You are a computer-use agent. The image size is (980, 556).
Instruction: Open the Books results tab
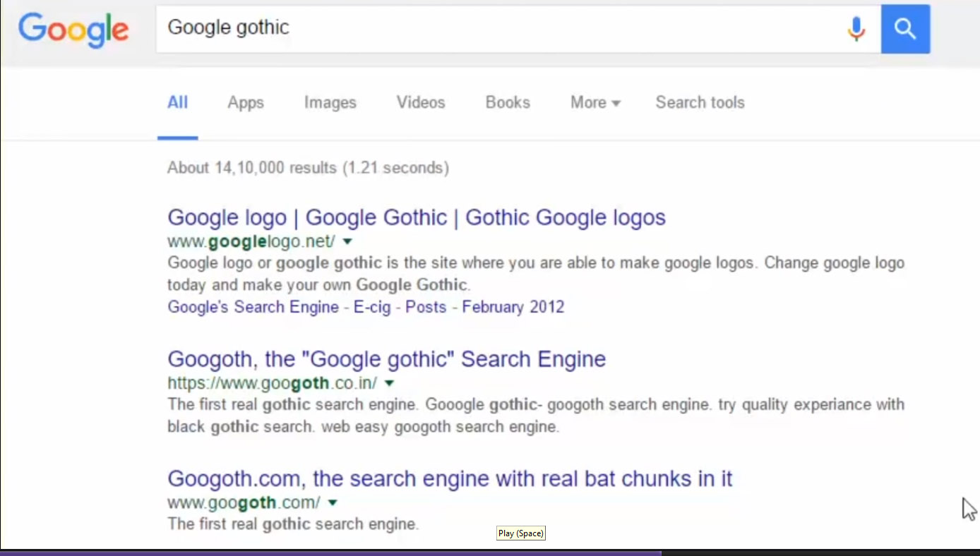coord(508,103)
